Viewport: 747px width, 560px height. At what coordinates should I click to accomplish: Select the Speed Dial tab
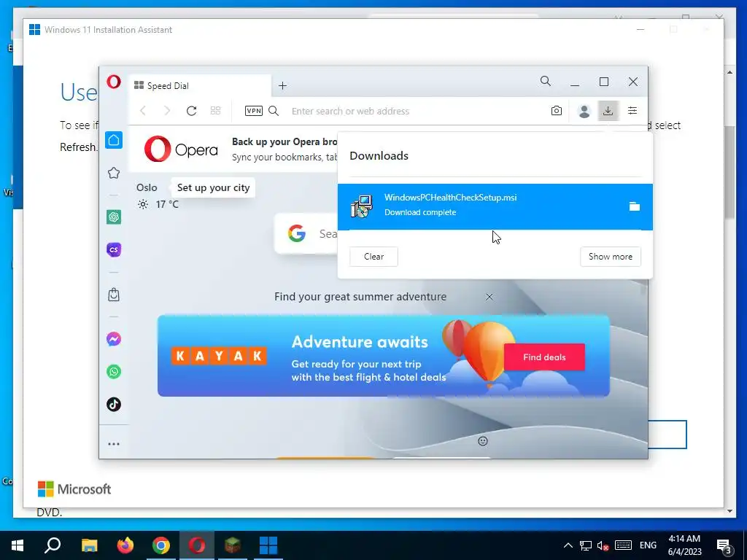[x=200, y=86]
